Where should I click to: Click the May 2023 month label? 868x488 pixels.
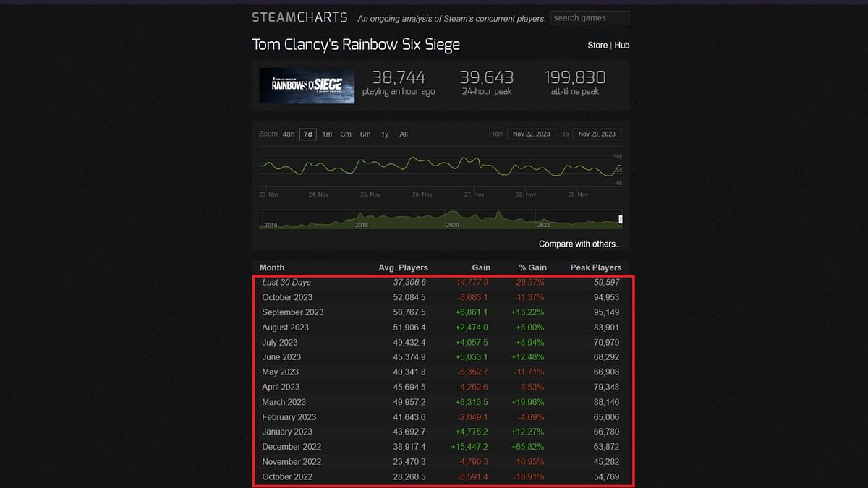tap(280, 372)
